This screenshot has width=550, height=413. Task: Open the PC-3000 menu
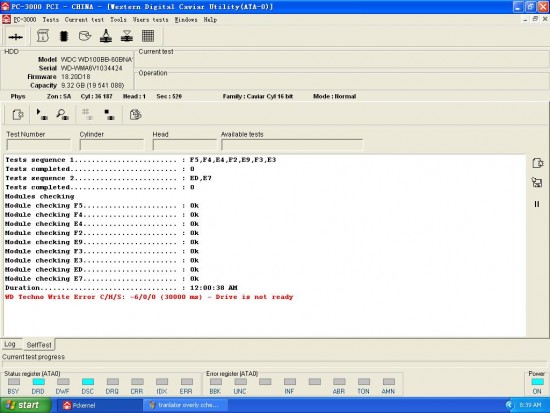pos(25,20)
